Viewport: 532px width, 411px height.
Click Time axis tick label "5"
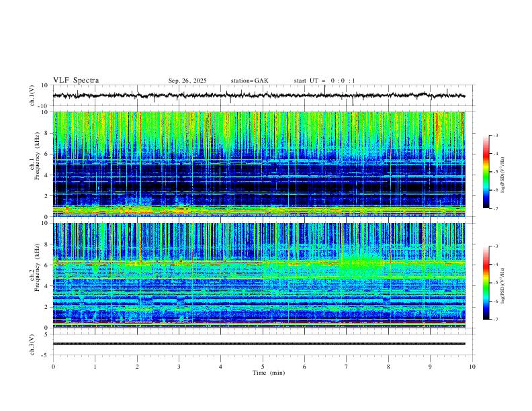click(x=263, y=367)
